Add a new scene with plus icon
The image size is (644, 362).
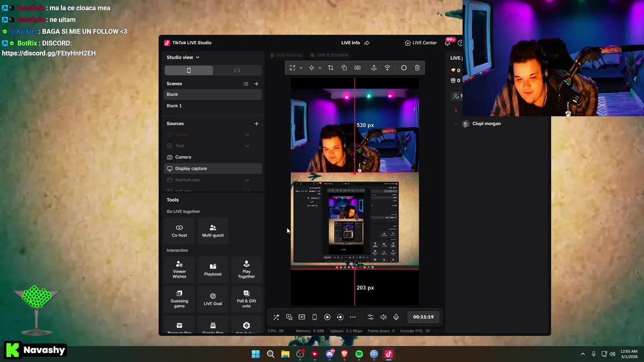click(256, 84)
